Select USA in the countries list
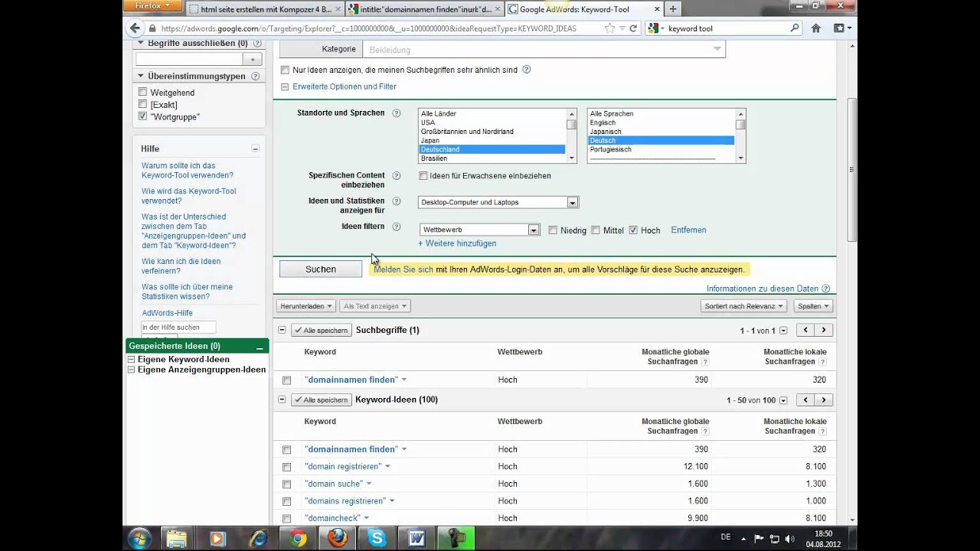This screenshot has width=980, height=551. (x=492, y=122)
